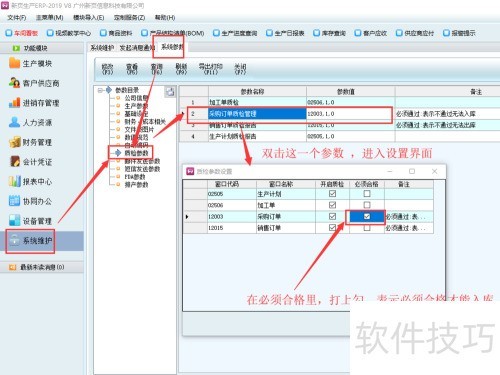Open 报表中心 chart icon
The width and height of the screenshot is (500, 375).
coord(15,181)
